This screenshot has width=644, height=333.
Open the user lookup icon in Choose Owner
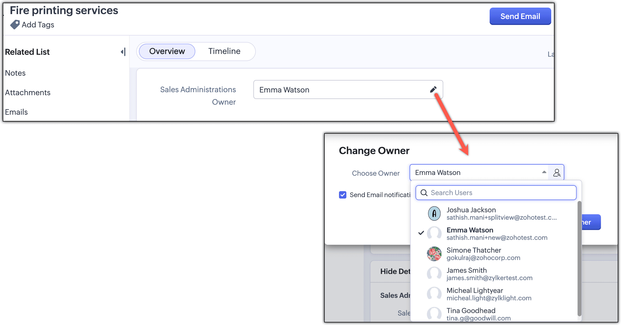tap(557, 173)
